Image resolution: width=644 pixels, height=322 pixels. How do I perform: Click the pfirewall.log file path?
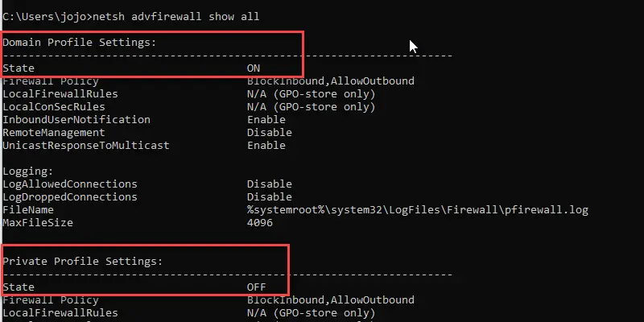tap(418, 210)
